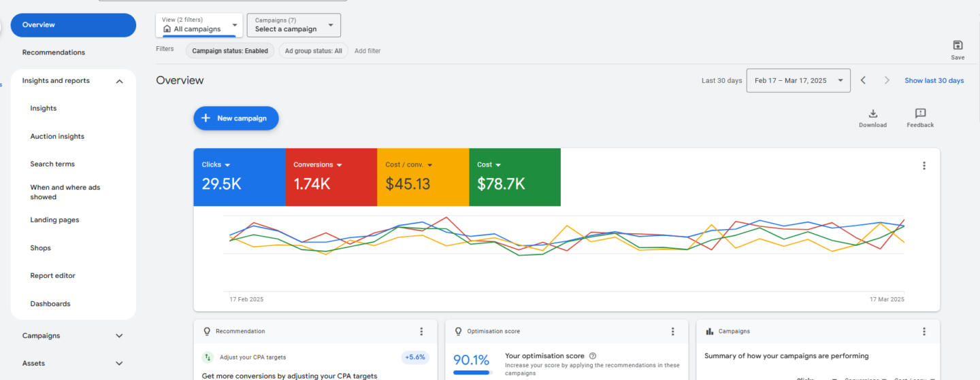Open the date range Feb 17 – Mar 17 dropdown

[x=799, y=80]
